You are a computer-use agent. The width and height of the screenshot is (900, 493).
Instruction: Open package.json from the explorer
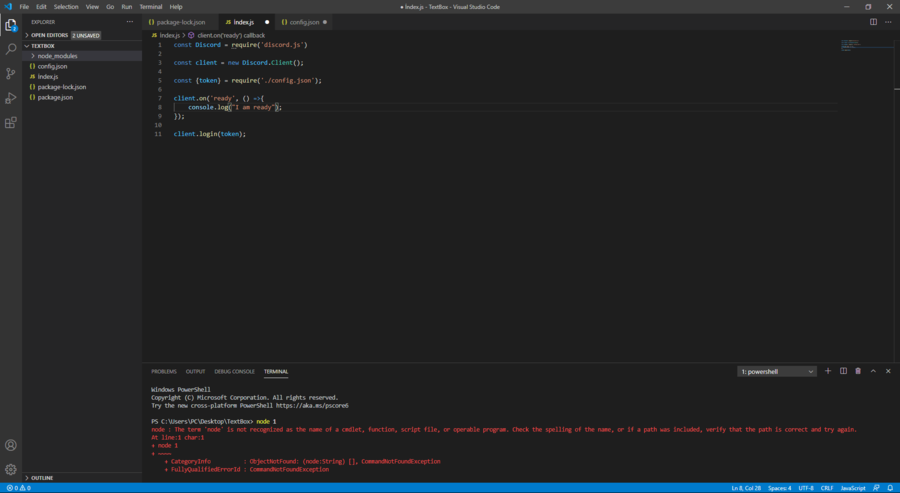tap(55, 97)
